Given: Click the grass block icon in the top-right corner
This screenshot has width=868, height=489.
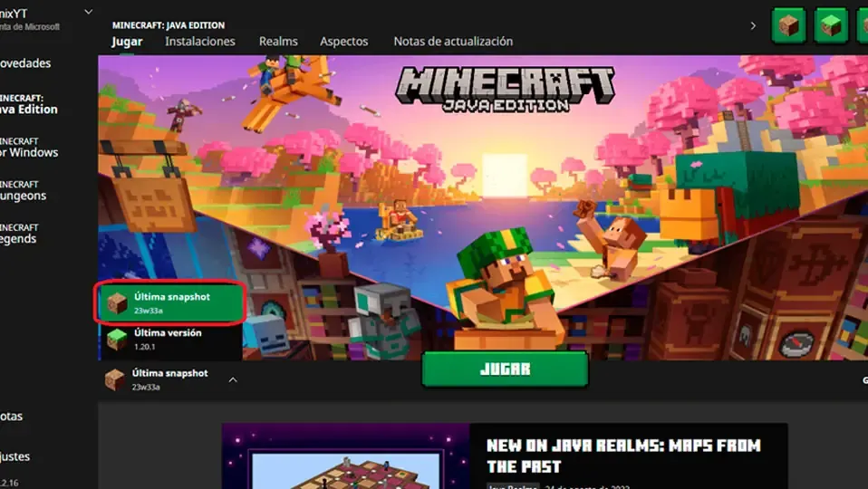Looking at the screenshot, I should (x=831, y=25).
